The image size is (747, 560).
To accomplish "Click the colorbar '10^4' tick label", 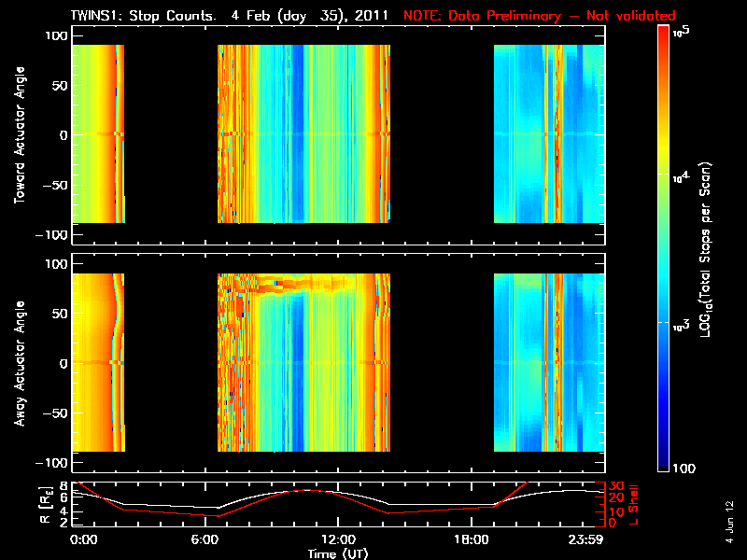I will point(681,177).
